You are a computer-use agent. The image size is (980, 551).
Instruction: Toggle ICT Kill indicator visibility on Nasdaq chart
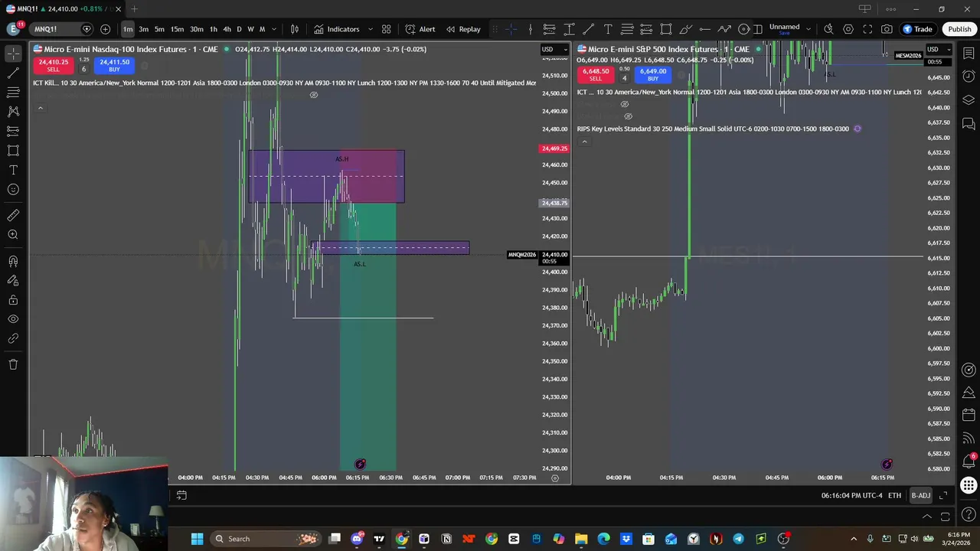[313, 95]
